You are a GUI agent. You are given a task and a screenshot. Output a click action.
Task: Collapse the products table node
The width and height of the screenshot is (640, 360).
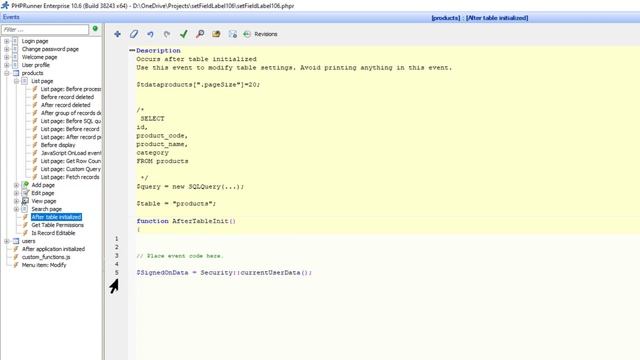point(7,73)
